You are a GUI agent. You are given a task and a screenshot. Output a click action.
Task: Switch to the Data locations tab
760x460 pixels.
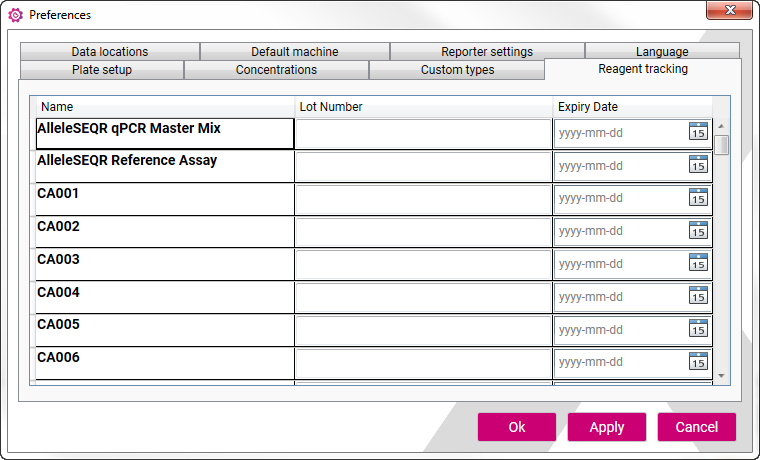pyautogui.click(x=110, y=51)
